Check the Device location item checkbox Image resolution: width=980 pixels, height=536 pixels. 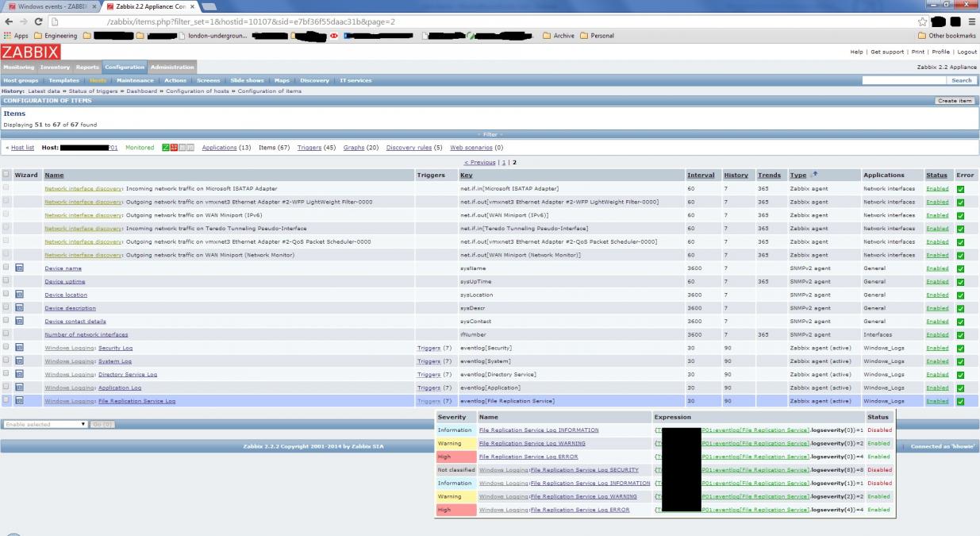click(6, 295)
